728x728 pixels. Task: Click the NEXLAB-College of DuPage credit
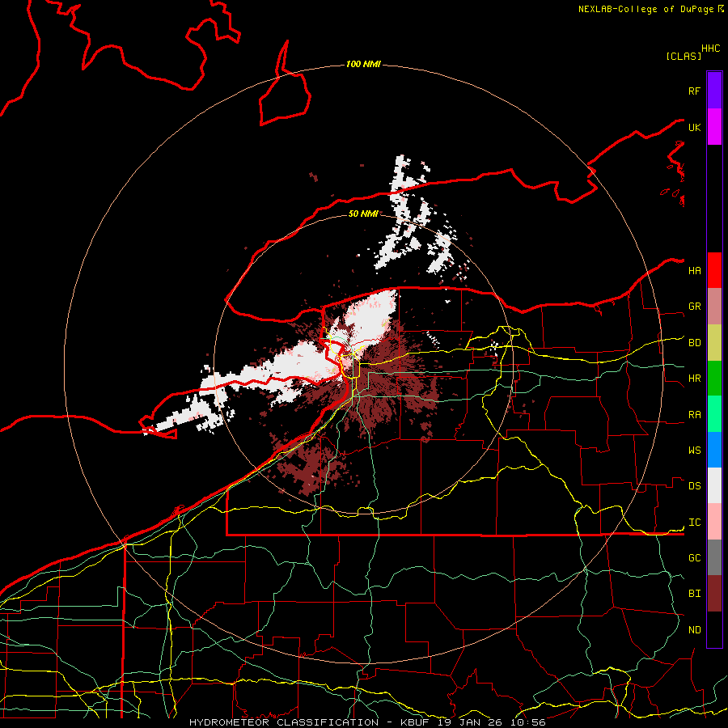point(645,9)
